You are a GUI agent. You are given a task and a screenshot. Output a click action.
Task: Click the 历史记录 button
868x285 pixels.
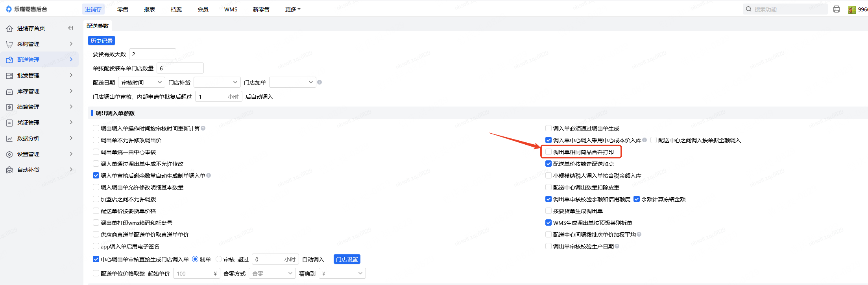102,41
